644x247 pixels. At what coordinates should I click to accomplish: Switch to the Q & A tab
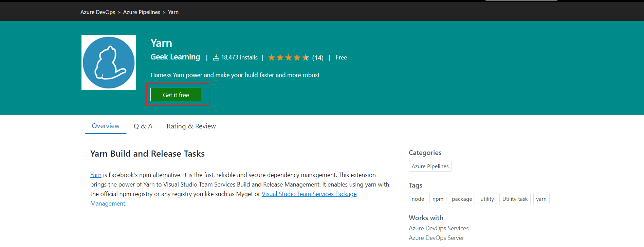pos(143,126)
